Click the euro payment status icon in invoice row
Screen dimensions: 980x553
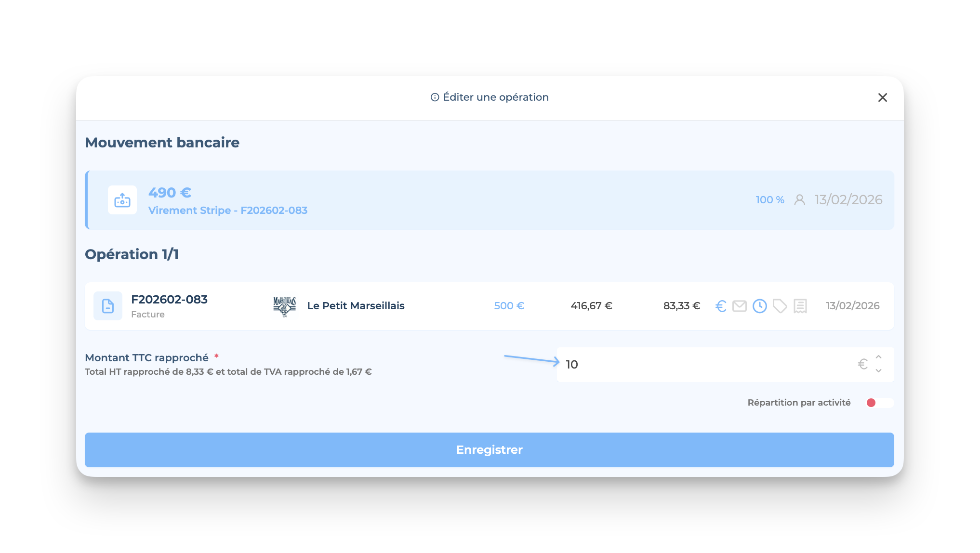pyautogui.click(x=721, y=306)
